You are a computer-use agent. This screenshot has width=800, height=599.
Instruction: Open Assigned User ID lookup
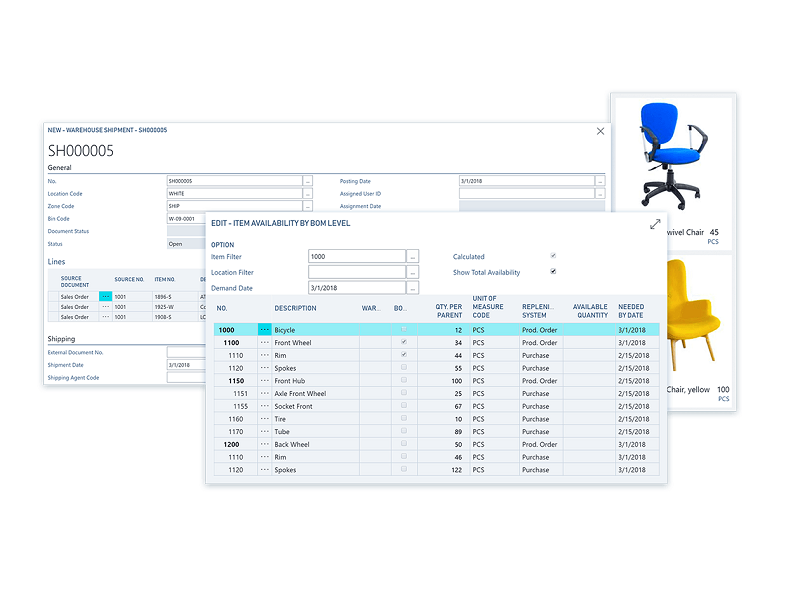tap(600, 194)
